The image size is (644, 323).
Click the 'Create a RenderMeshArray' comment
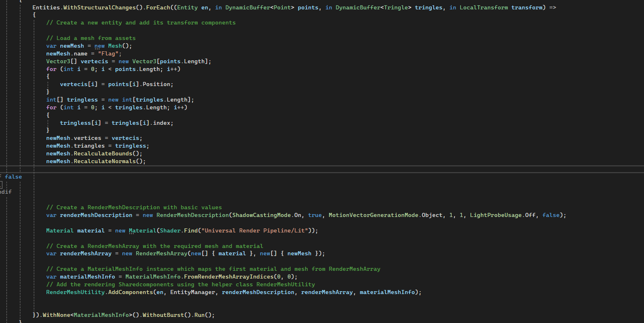pos(154,246)
